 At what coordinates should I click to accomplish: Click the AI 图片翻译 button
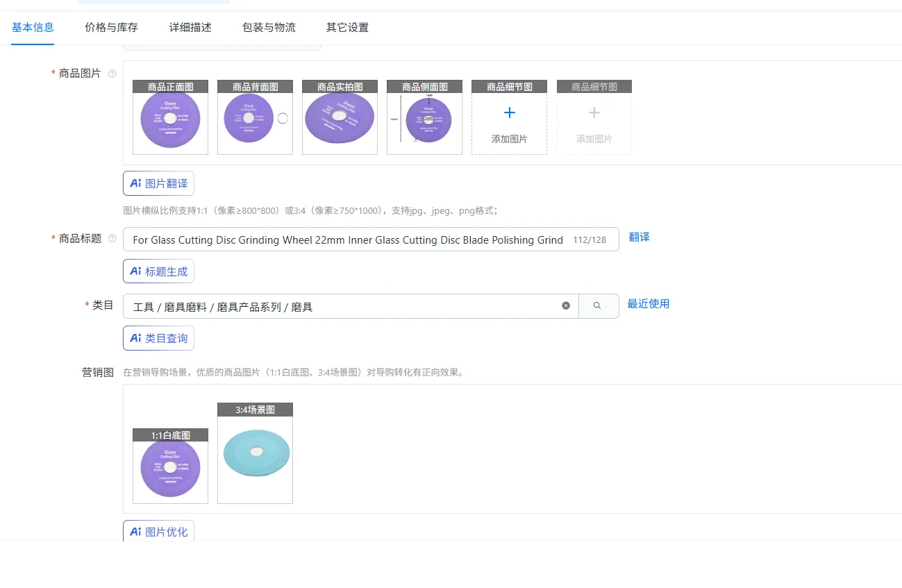[x=159, y=183]
